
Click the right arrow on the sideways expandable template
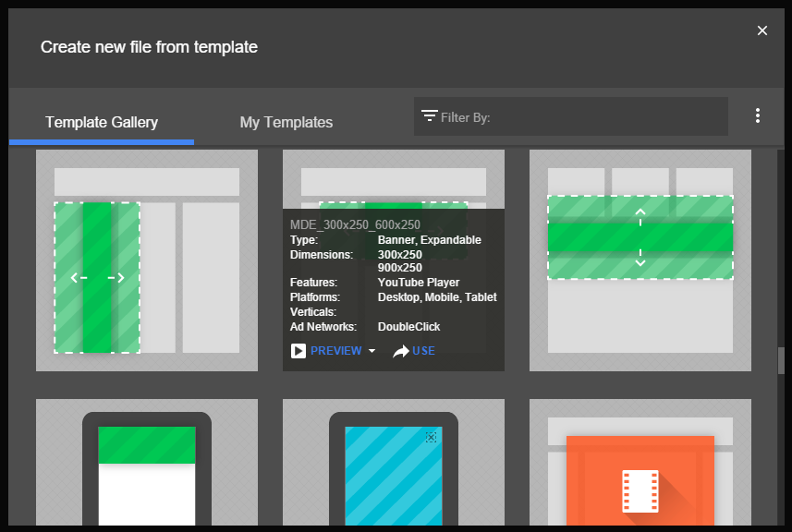(116, 277)
